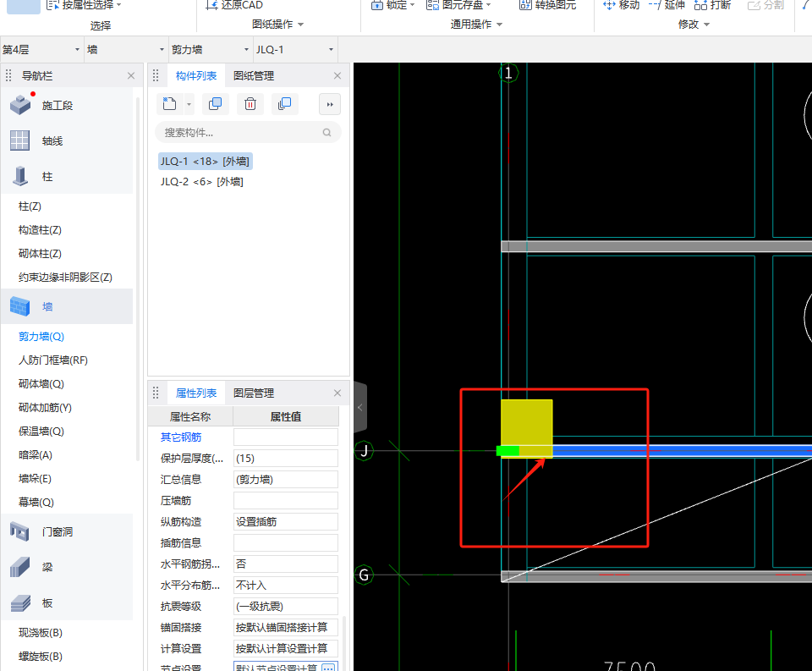Open 节点设置 ellipsis button
Viewport: 812px width, 671px height.
point(328,668)
